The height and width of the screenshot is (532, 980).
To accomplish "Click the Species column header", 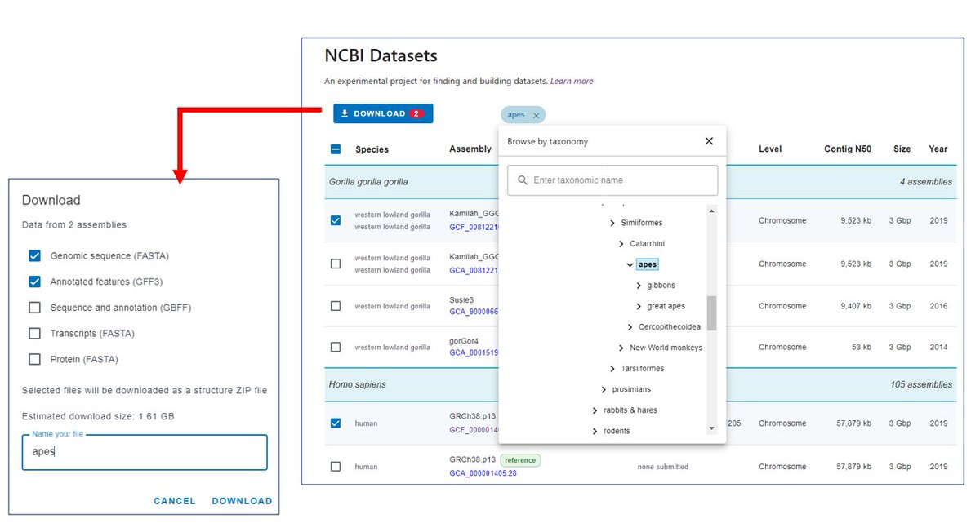I will 372,149.
